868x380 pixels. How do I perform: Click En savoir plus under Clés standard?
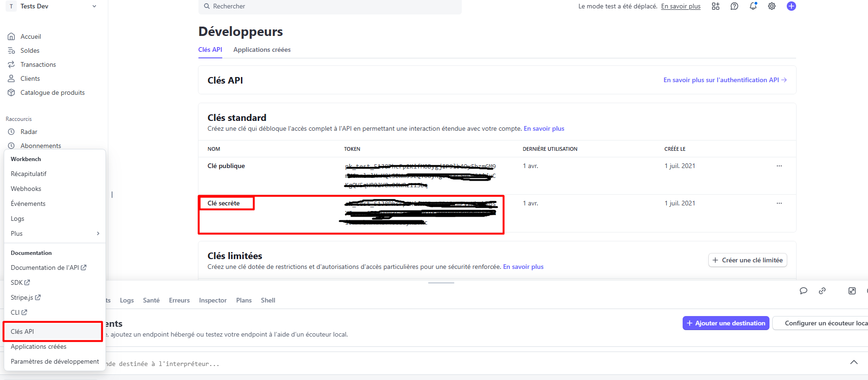tap(544, 128)
